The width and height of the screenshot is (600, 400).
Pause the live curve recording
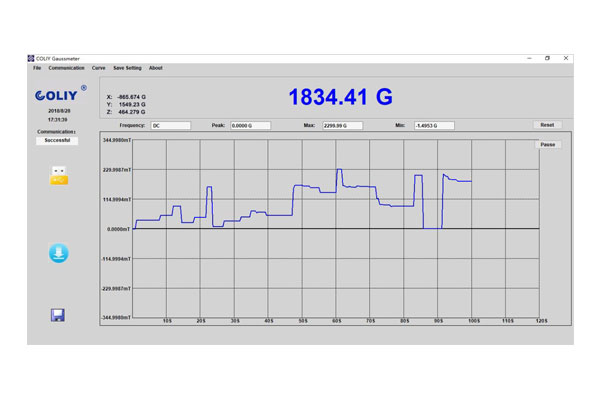[x=548, y=144]
